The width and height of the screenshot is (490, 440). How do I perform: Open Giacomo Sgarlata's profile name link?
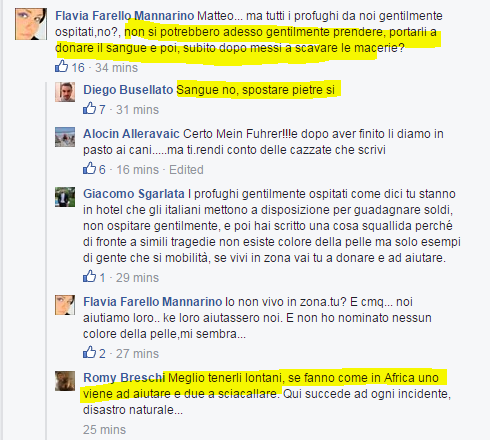point(134,194)
